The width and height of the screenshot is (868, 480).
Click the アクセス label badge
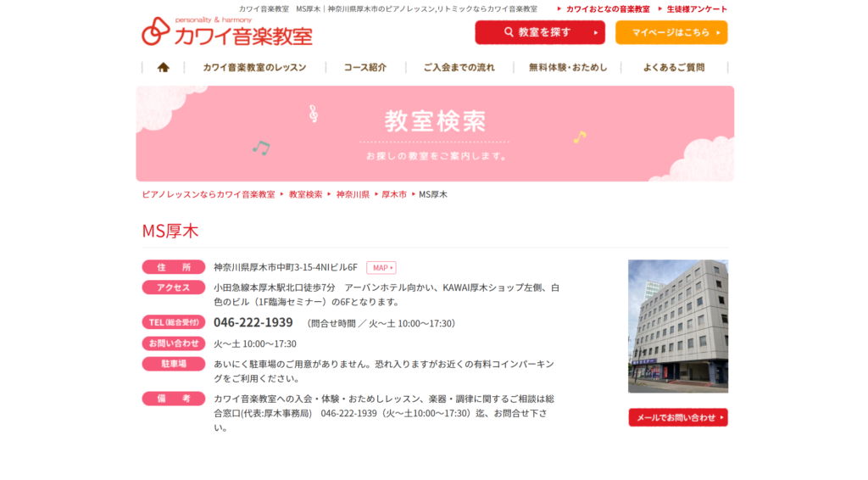[x=173, y=287]
